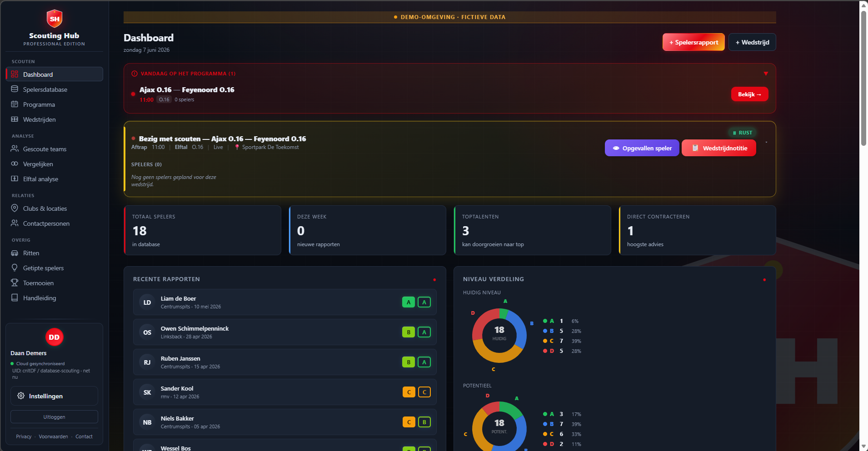
Task: Click the outlined B badge for Niels Bakker
Action: (424, 422)
